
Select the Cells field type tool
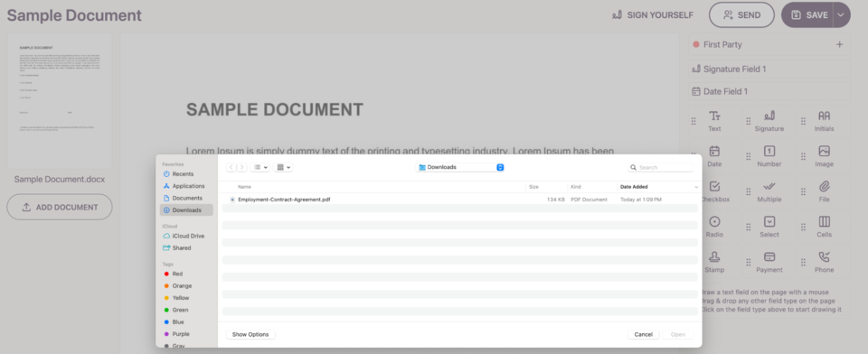coord(824,228)
